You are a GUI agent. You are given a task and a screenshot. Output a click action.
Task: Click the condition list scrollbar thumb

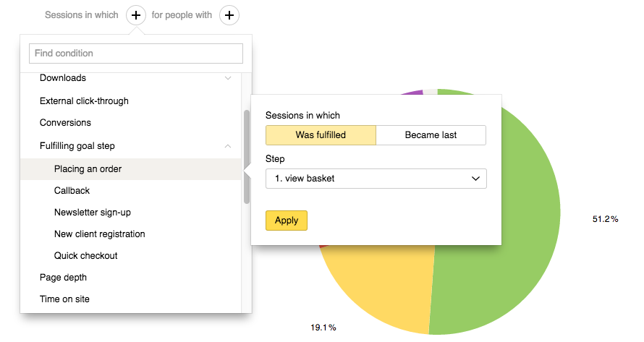pyautogui.click(x=247, y=155)
